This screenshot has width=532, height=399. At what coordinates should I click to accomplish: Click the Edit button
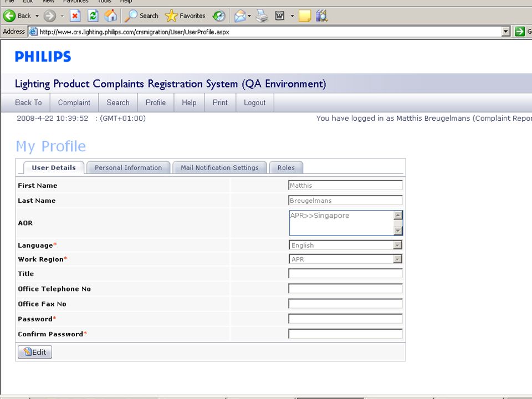[34, 352]
